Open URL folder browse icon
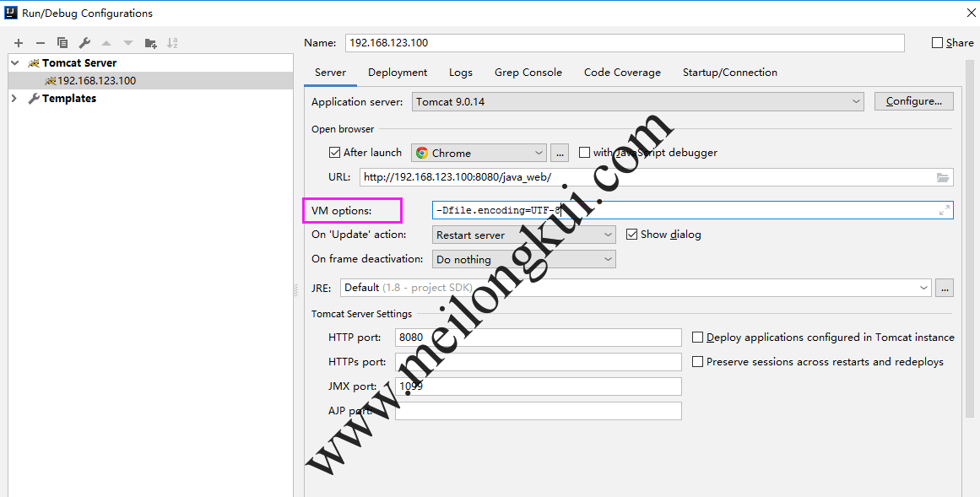This screenshot has width=980, height=497. click(943, 177)
